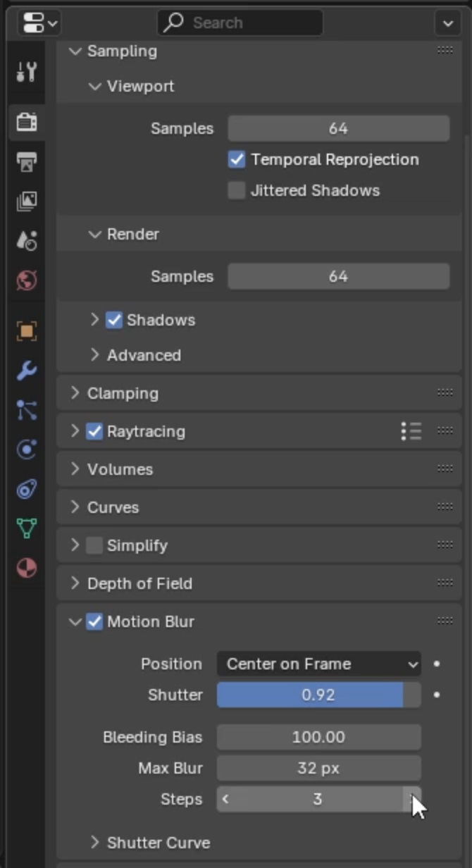Animate the Position property dot
This screenshot has width=472, height=868.
coord(437,664)
